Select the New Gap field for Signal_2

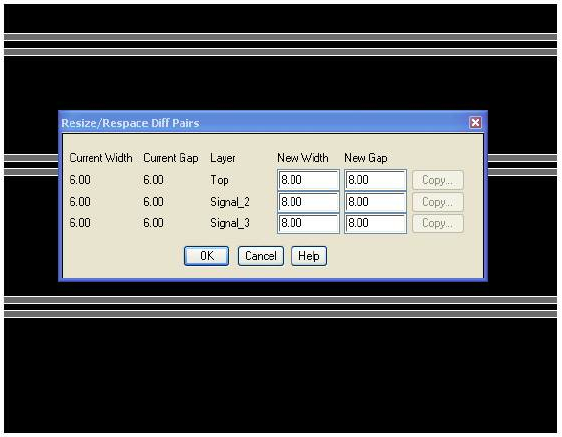click(375, 202)
